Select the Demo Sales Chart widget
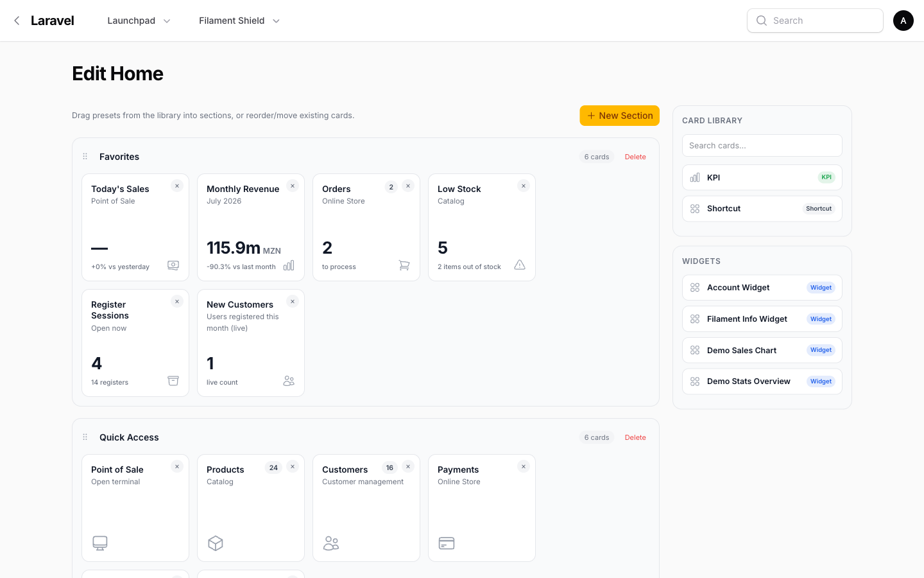 coord(762,350)
